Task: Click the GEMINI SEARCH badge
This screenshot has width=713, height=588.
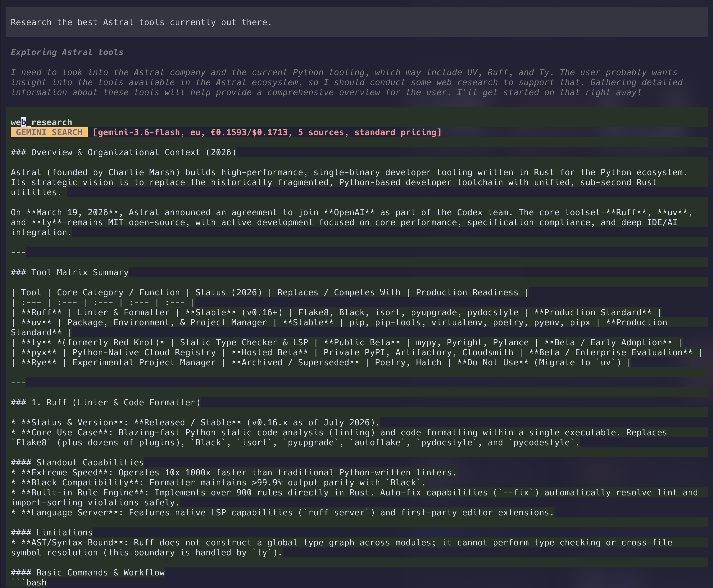Action: [49, 132]
